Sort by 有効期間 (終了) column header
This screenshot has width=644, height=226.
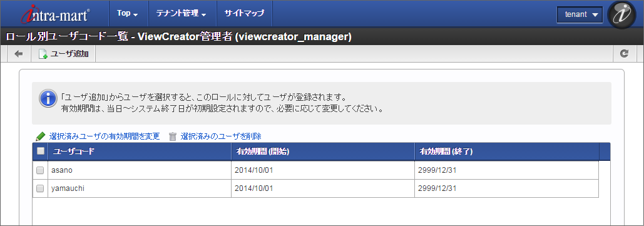pyautogui.click(x=507, y=152)
